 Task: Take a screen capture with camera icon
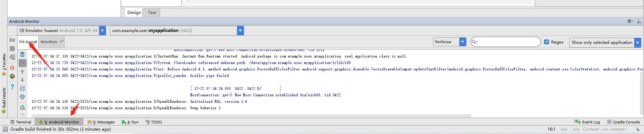(12, 40)
